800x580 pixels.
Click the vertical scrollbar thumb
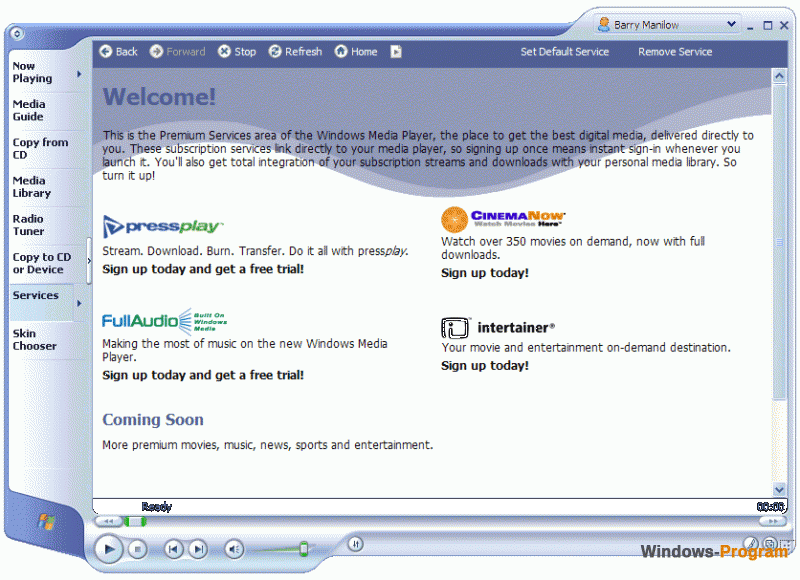pyautogui.click(x=779, y=242)
